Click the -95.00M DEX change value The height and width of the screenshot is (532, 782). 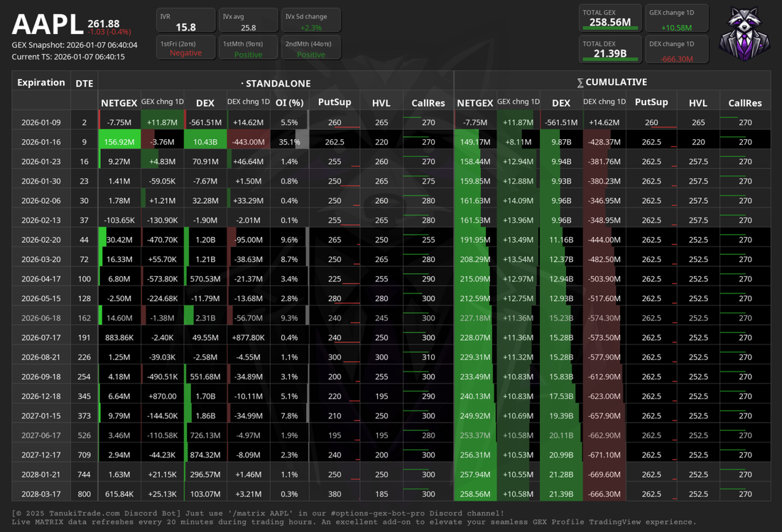[249, 239]
